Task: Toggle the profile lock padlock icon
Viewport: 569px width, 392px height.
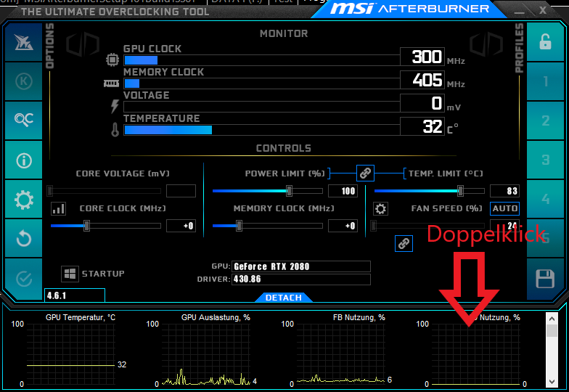Action: click(545, 42)
